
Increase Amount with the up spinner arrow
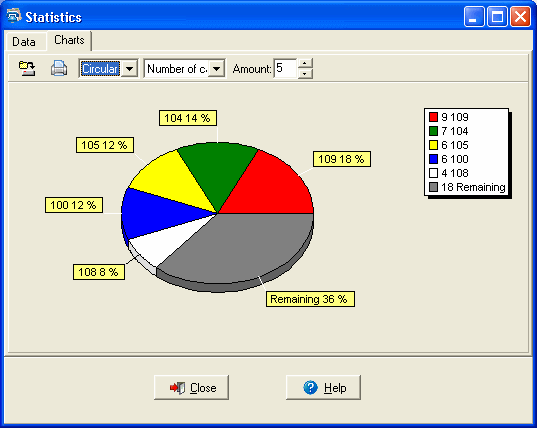[x=304, y=64]
